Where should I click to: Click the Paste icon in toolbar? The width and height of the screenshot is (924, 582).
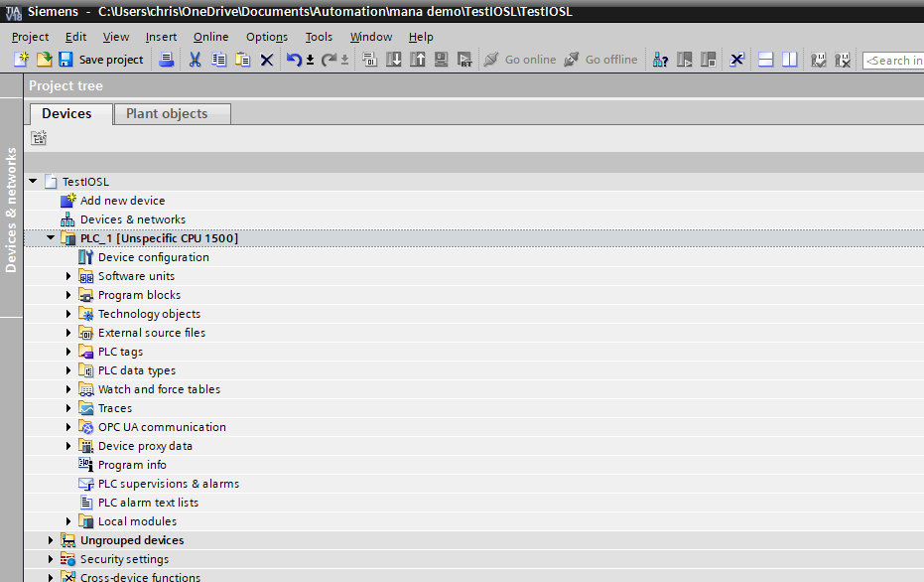click(243, 59)
